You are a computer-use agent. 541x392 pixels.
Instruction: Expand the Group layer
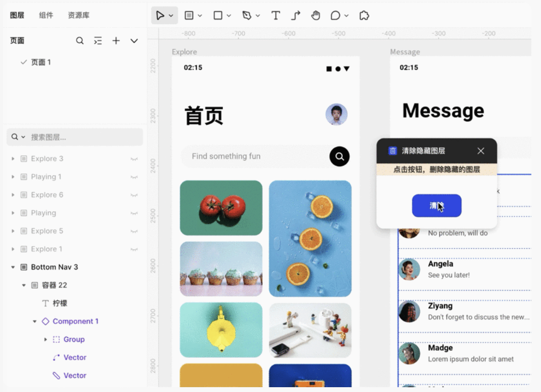click(46, 340)
